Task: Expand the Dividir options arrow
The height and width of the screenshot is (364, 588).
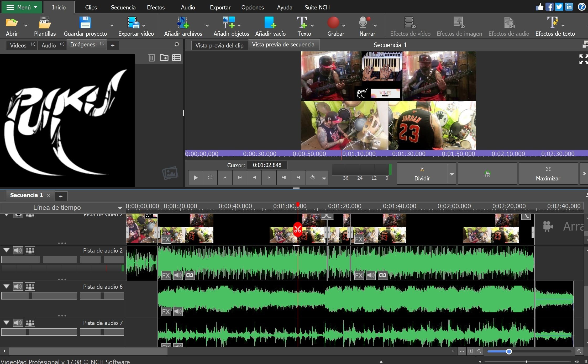Action: tap(452, 174)
